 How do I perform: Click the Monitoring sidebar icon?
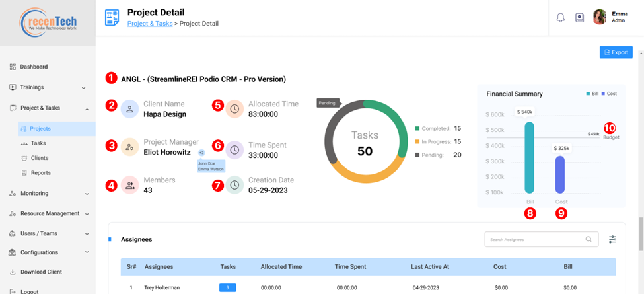(13, 194)
